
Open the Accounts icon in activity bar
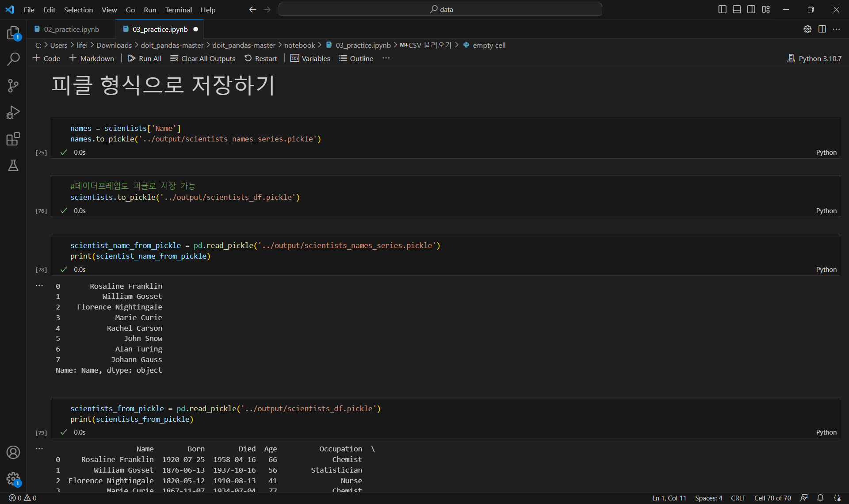click(x=13, y=452)
